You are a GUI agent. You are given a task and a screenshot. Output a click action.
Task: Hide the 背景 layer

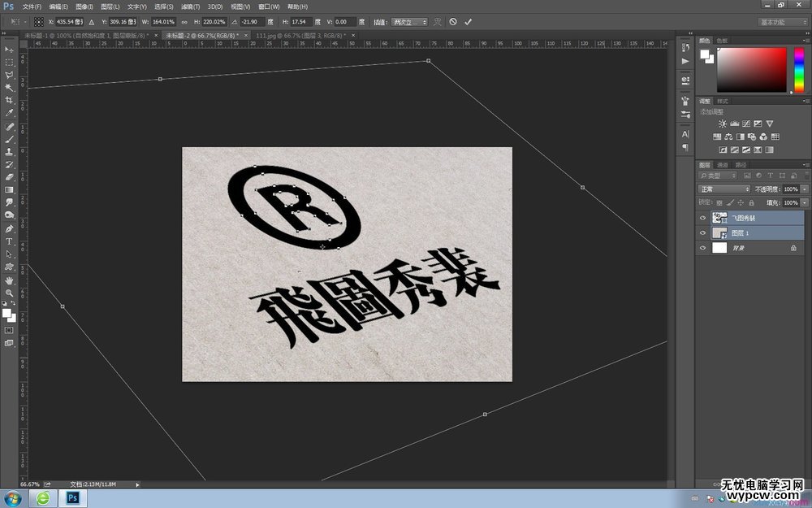pyautogui.click(x=703, y=248)
